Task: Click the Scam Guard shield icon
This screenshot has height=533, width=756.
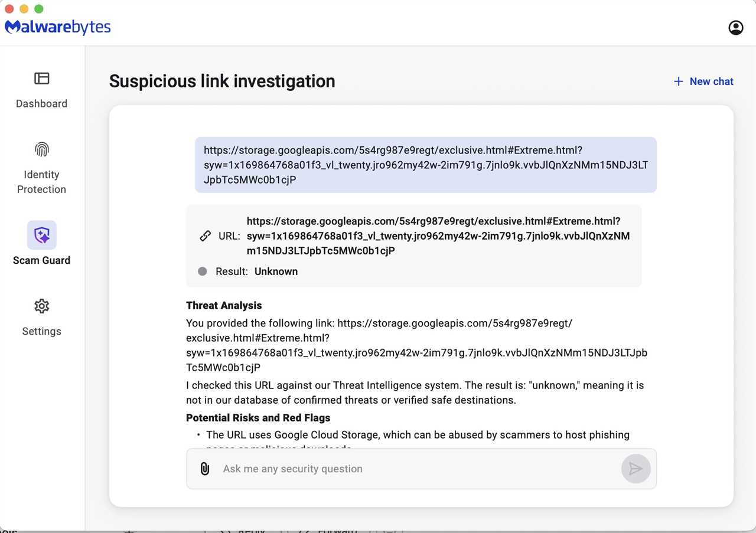Action: tap(41, 234)
